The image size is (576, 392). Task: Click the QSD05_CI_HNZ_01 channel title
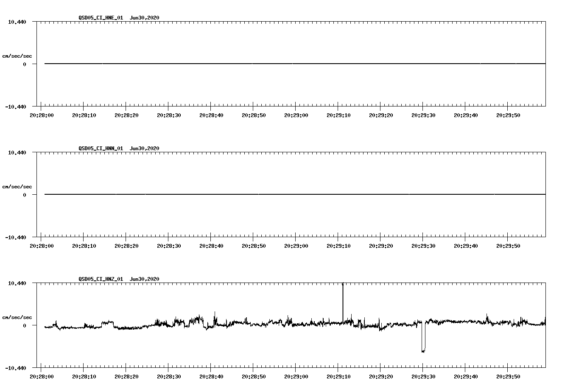click(x=101, y=279)
